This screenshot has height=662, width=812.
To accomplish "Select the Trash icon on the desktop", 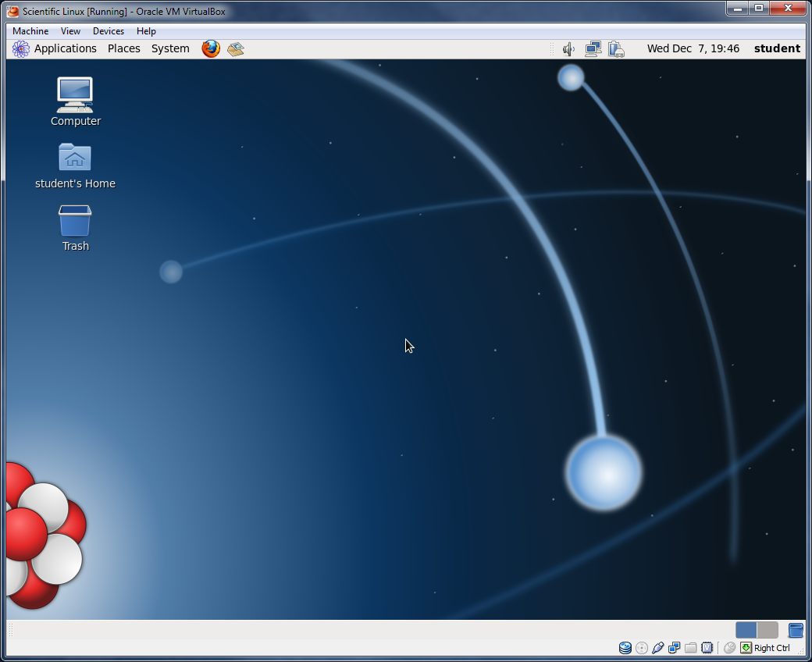I will click(76, 228).
